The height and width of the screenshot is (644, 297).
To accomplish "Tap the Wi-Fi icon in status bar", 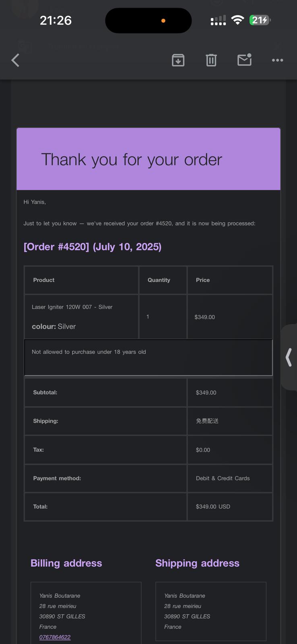I will (238, 20).
